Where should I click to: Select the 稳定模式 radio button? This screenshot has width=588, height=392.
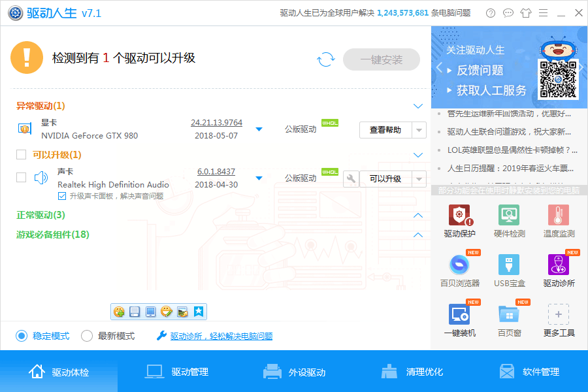pos(22,336)
